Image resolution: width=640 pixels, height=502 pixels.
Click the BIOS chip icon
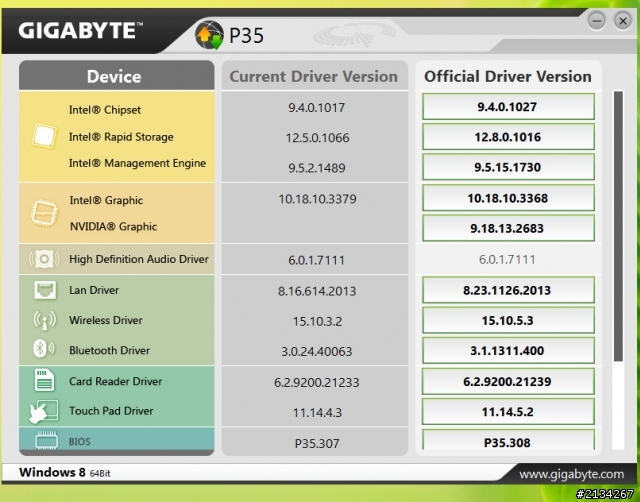coord(46,441)
